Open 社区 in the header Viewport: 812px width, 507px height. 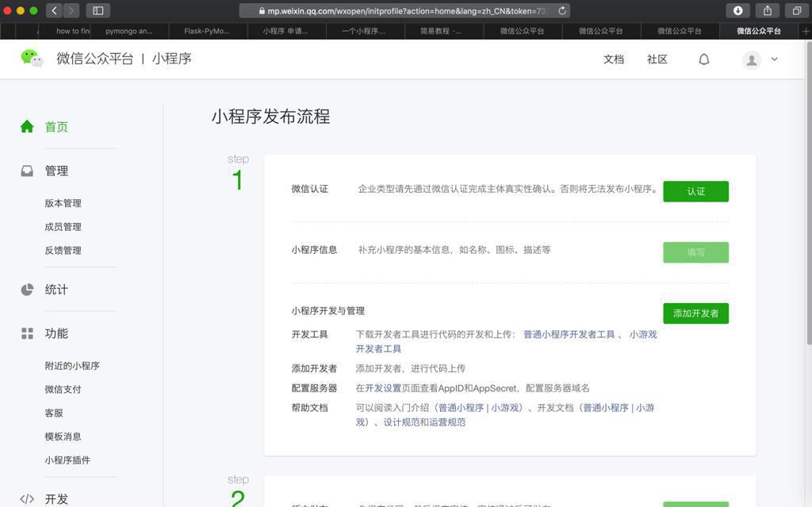pos(657,59)
